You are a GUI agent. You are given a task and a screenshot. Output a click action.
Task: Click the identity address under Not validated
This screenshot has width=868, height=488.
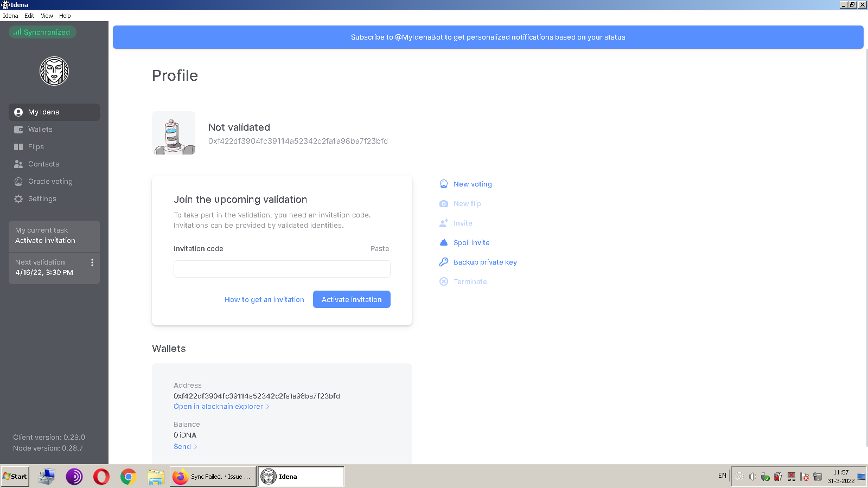pyautogui.click(x=298, y=141)
